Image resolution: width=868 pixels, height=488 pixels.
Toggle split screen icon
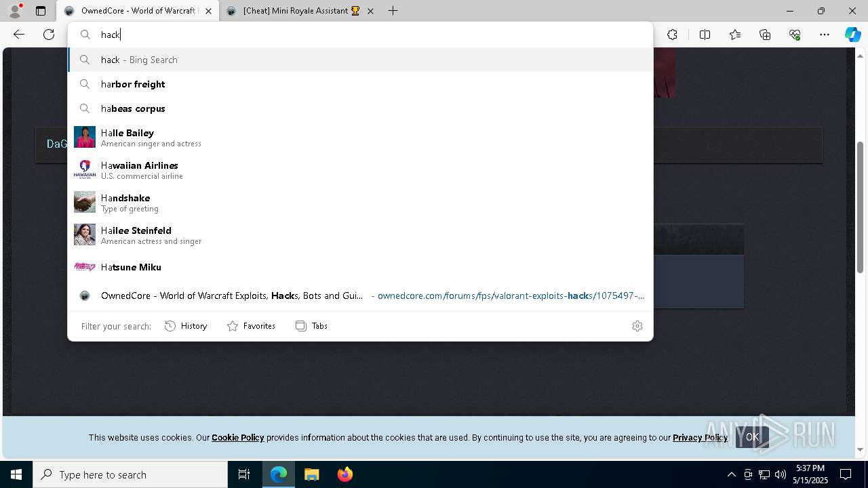(705, 35)
